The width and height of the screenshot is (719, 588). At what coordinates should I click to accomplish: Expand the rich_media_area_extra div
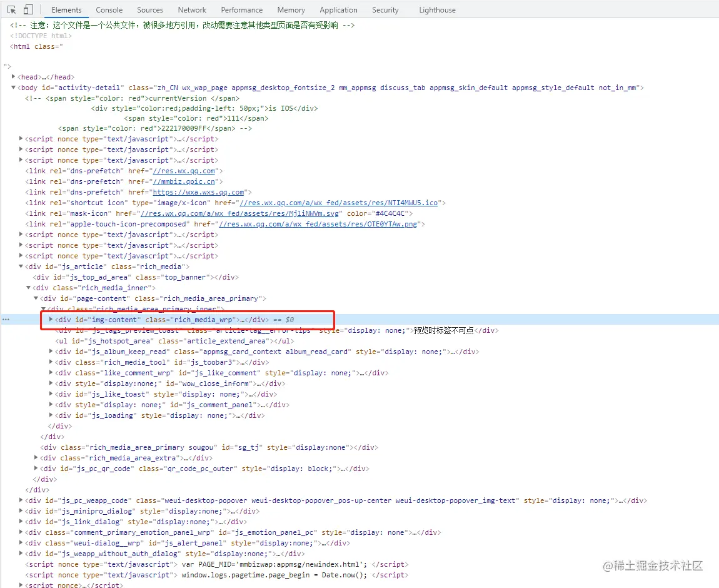coord(36,457)
